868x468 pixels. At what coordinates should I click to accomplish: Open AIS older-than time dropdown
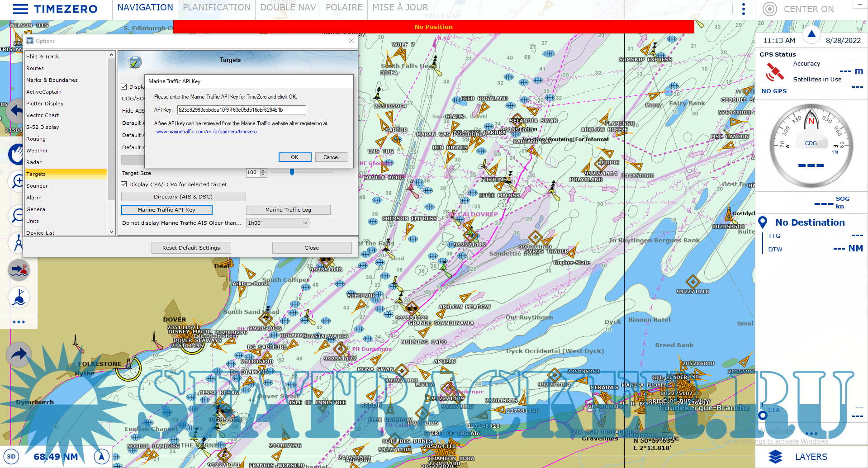278,223
